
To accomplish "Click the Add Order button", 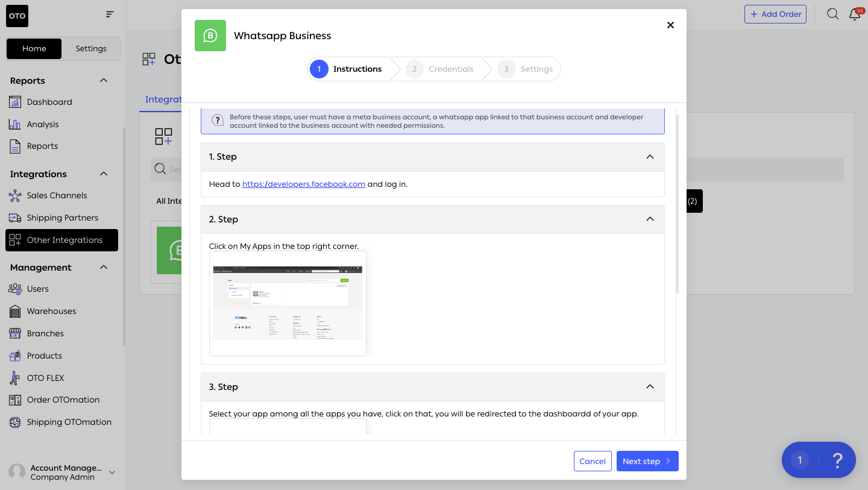I will click(775, 14).
